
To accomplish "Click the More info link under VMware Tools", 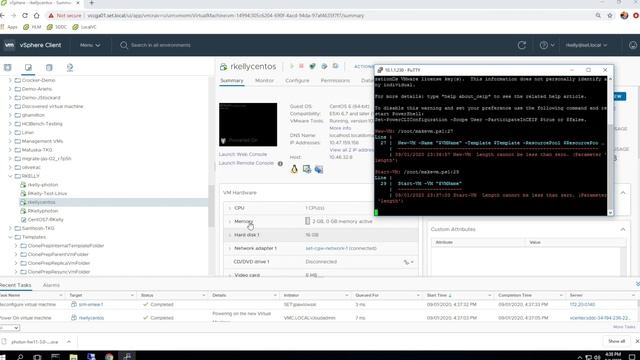I will pyautogui.click(x=340, y=128).
